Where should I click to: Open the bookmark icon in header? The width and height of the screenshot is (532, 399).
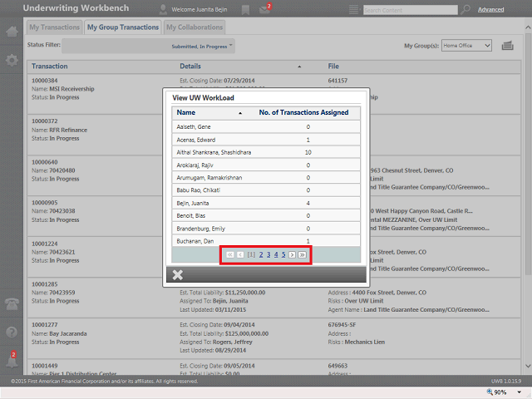tap(245, 10)
